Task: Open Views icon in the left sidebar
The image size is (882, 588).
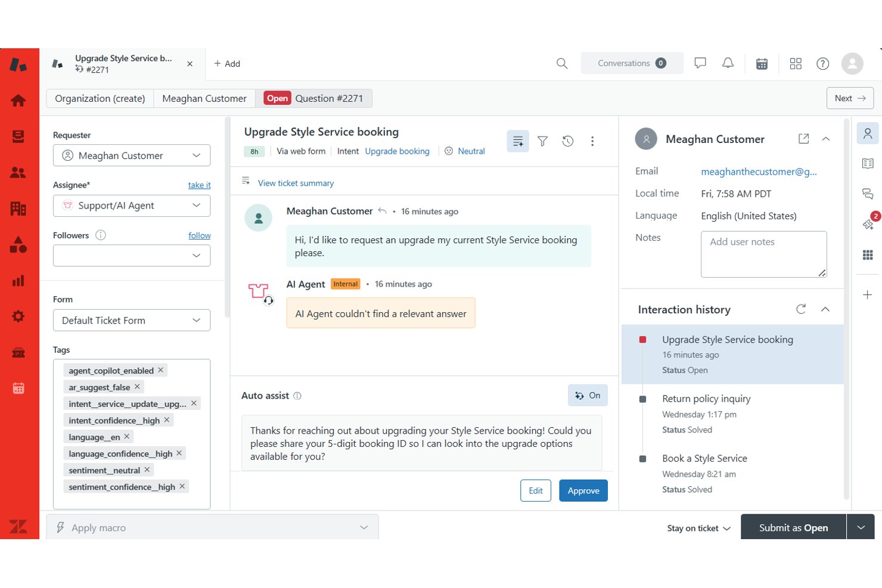Action: (x=18, y=137)
